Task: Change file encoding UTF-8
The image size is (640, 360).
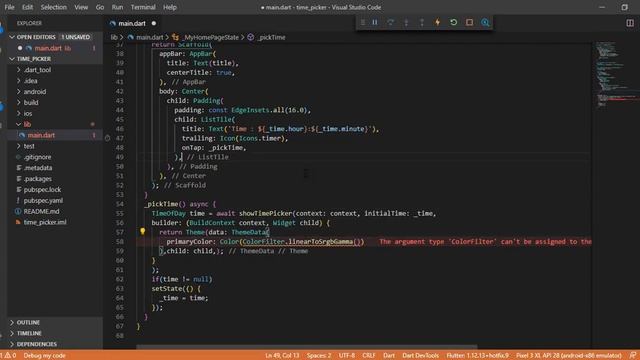Action: click(x=347, y=356)
